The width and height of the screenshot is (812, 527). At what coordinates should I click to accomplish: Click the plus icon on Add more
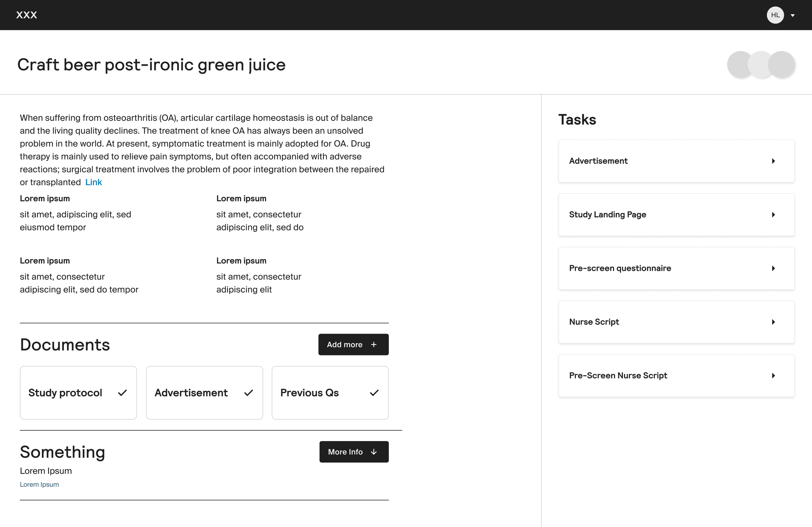pos(374,345)
